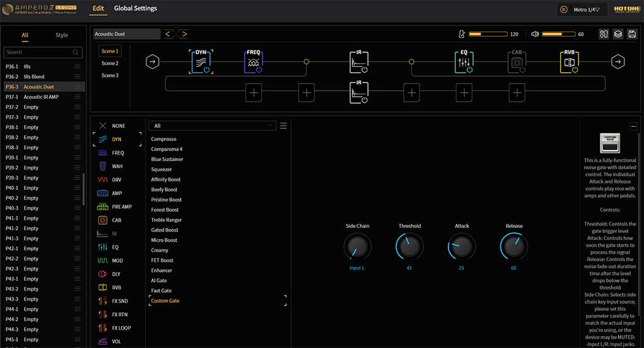Collapse the description panel with minus button
The image size is (644, 348).
pyautogui.click(x=633, y=126)
